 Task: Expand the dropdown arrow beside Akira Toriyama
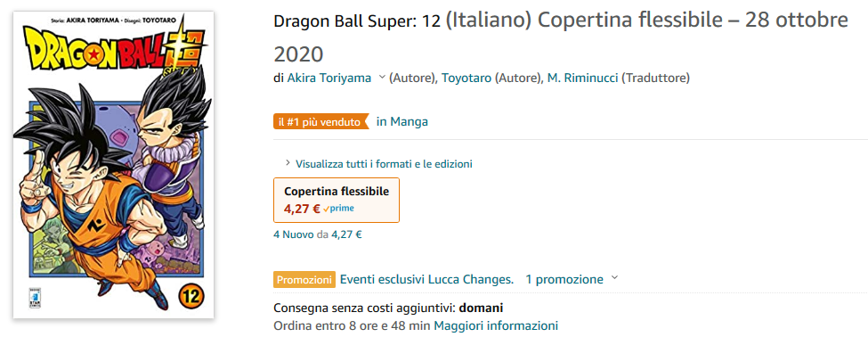[381, 78]
